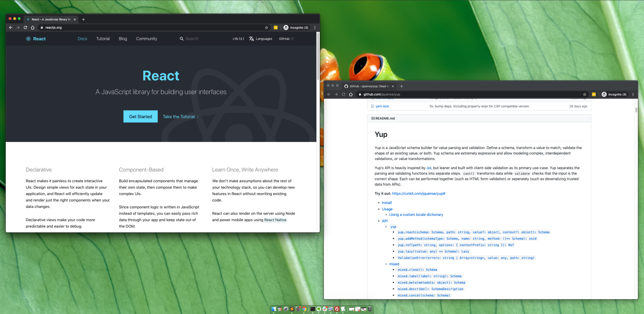Open the yup.addMethod API link
The image size is (644, 314).
coord(467,238)
